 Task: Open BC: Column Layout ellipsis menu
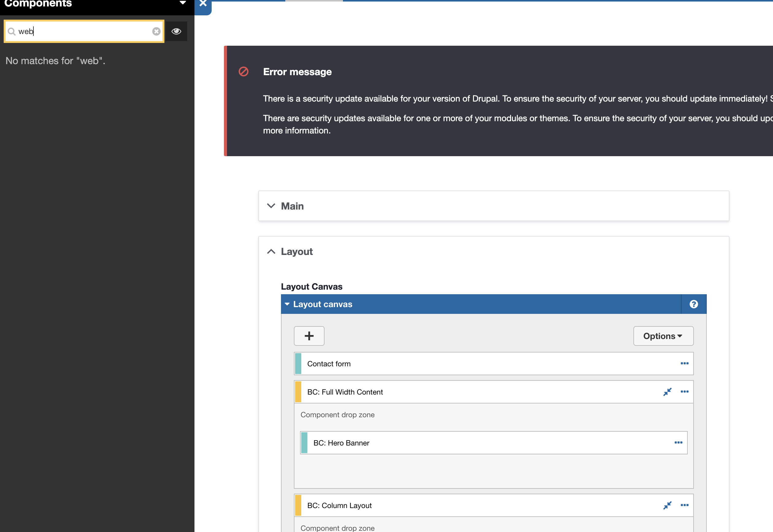(x=684, y=505)
